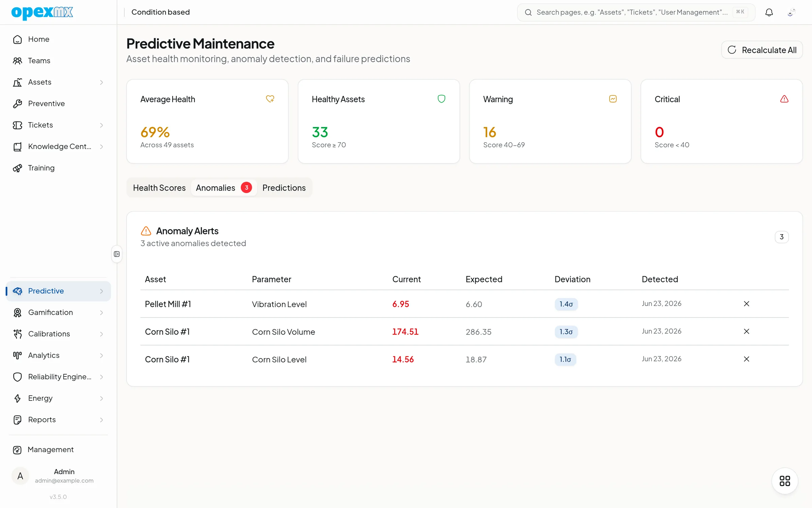812x508 pixels.
Task: Click the current value 174.51
Action: point(405,332)
